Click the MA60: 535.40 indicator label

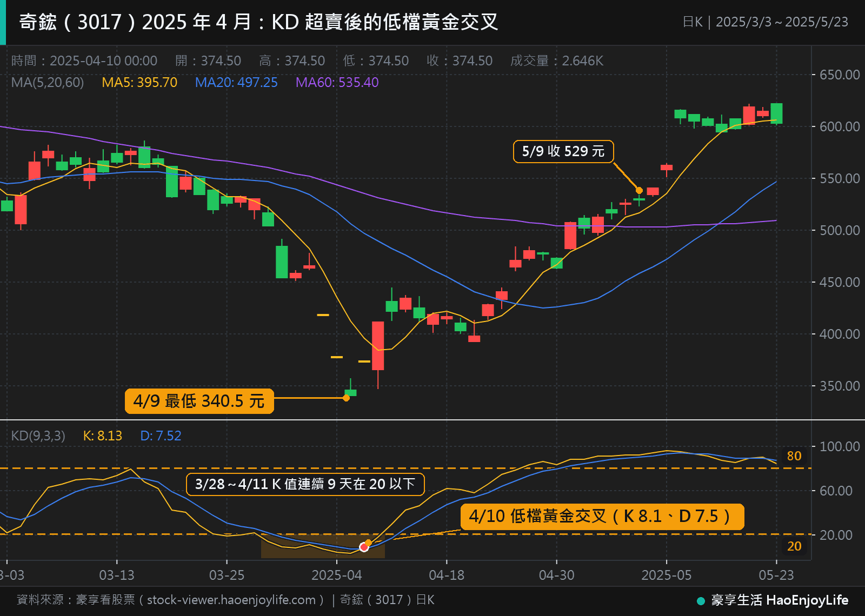pyautogui.click(x=337, y=83)
